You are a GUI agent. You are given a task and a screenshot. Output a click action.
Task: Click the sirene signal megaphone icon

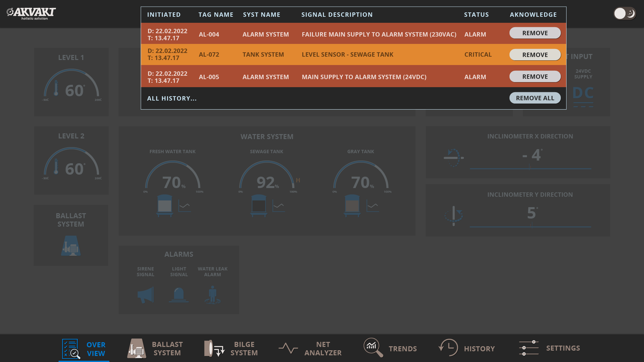[x=146, y=295]
